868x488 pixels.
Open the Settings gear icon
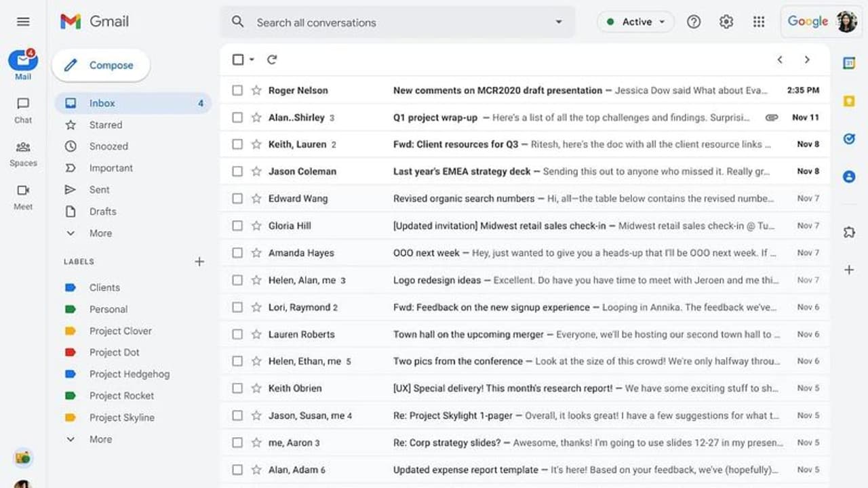click(726, 22)
